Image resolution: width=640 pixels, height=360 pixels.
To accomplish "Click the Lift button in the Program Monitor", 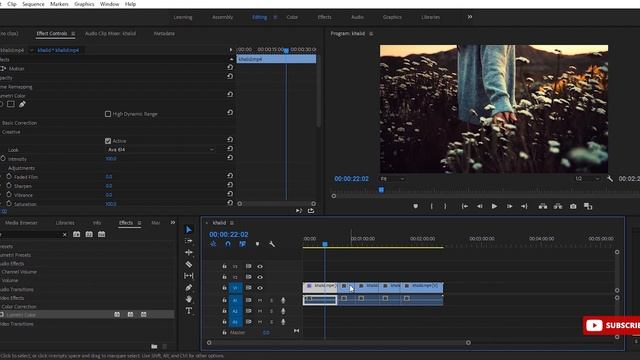I will click(543, 207).
